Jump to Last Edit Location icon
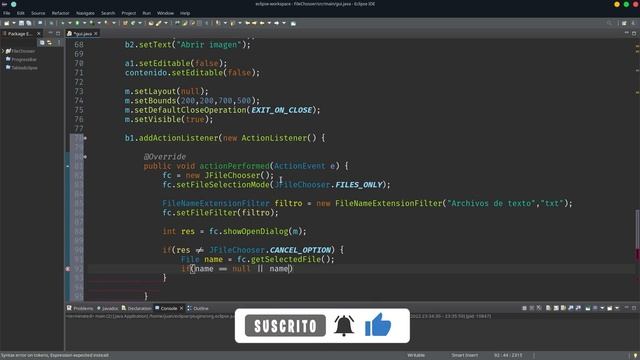The height and width of the screenshot is (360, 640). click(x=247, y=23)
